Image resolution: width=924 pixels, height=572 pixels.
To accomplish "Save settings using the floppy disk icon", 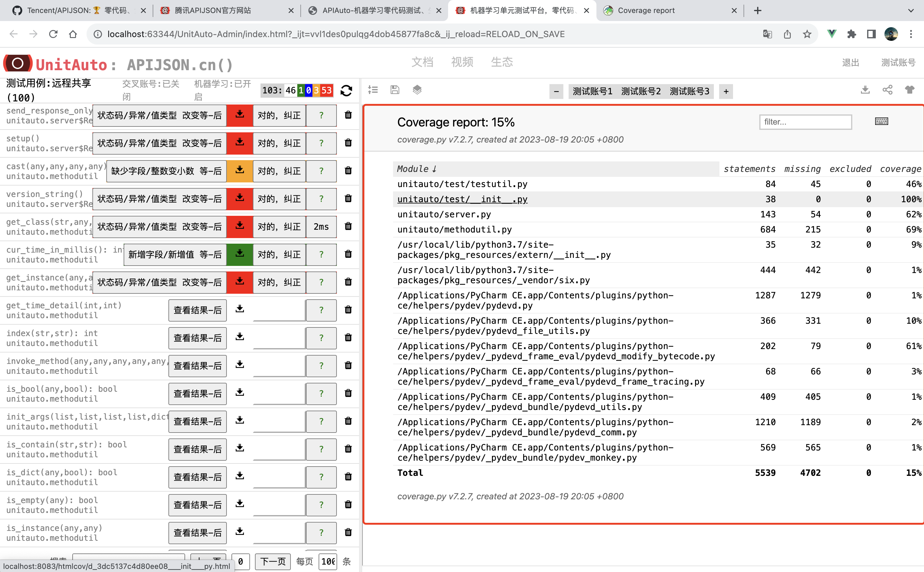I will 395,90.
